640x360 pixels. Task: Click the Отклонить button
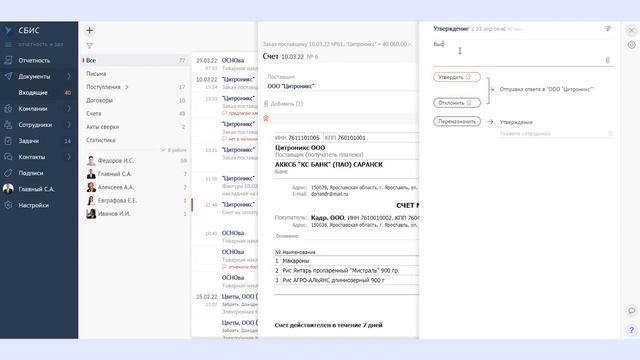point(457,103)
